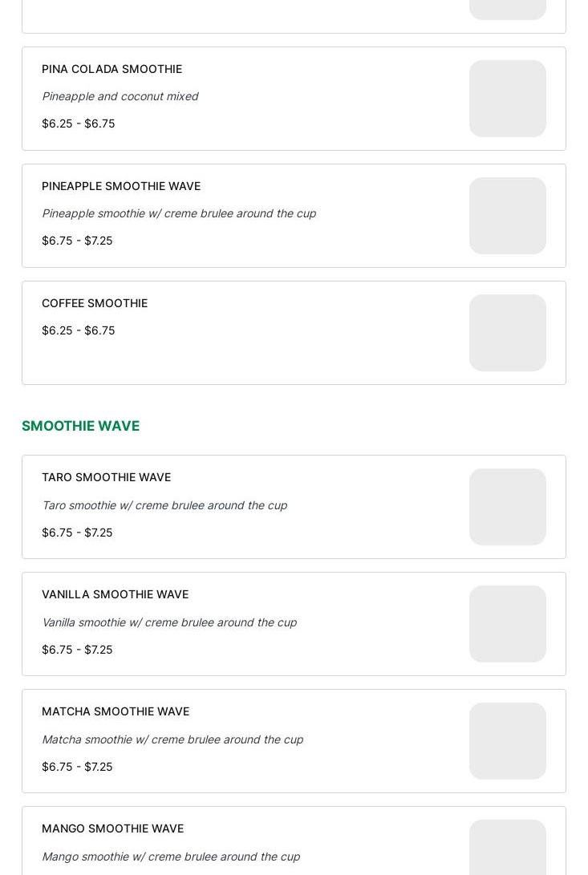The image size is (588, 875).
Task: Open the Mango Smoothie Wave title
Action: click(x=112, y=828)
